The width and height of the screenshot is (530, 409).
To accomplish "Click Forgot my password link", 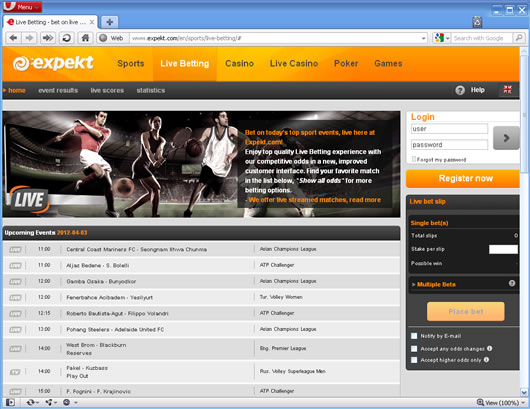I will click(441, 160).
